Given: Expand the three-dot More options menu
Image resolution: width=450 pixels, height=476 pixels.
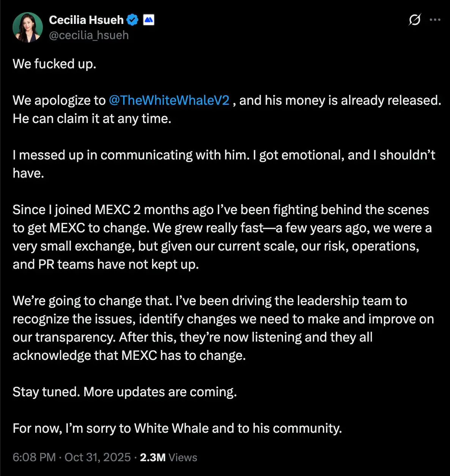Looking at the screenshot, I should pos(435,20).
